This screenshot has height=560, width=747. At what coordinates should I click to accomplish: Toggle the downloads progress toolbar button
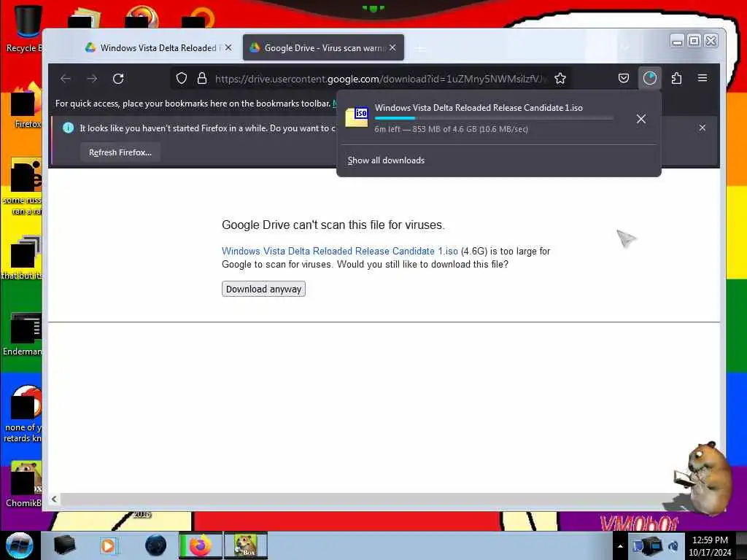tap(650, 78)
